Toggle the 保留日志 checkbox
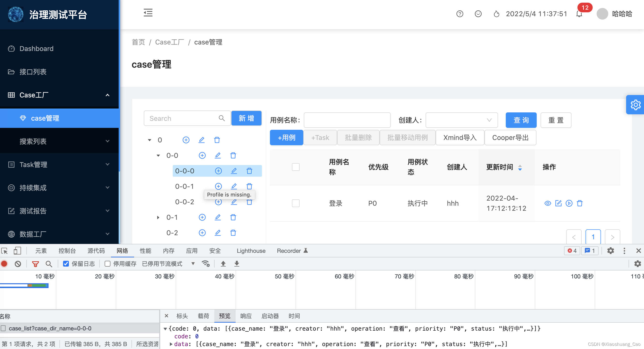Viewport: 644px width, 349px height. pyautogui.click(x=66, y=264)
